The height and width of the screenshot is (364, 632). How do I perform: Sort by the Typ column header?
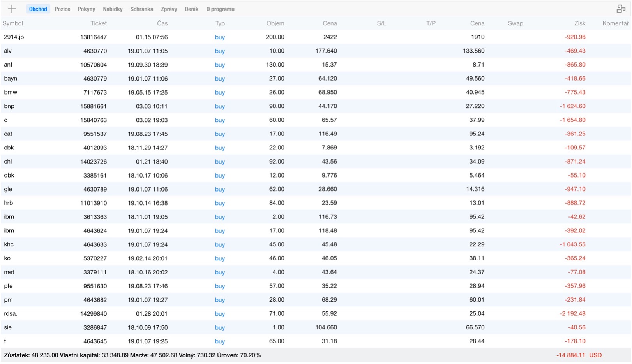click(220, 23)
